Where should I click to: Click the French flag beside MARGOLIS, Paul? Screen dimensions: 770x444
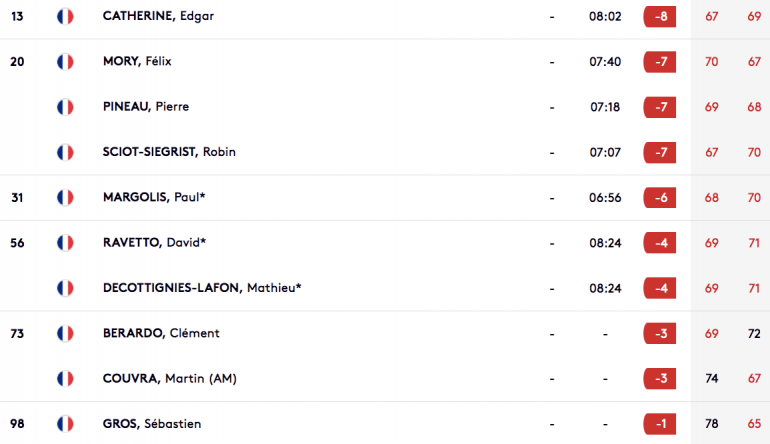[65, 197]
